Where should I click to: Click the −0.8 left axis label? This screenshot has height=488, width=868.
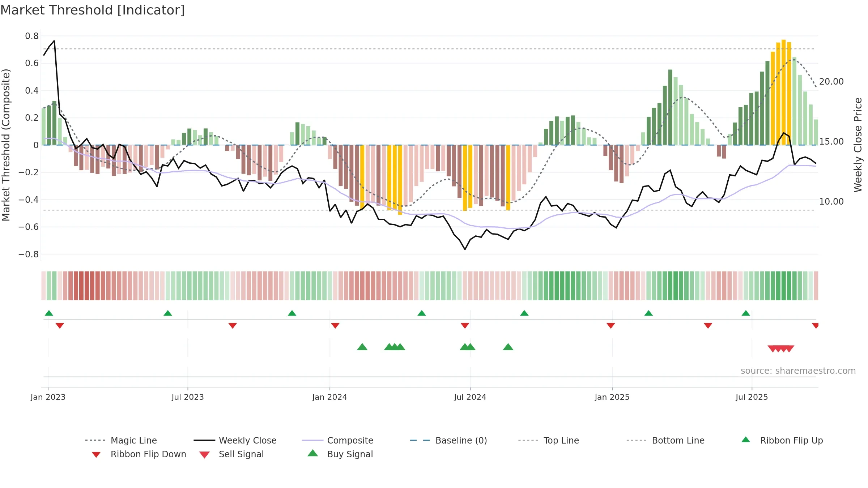[29, 254]
